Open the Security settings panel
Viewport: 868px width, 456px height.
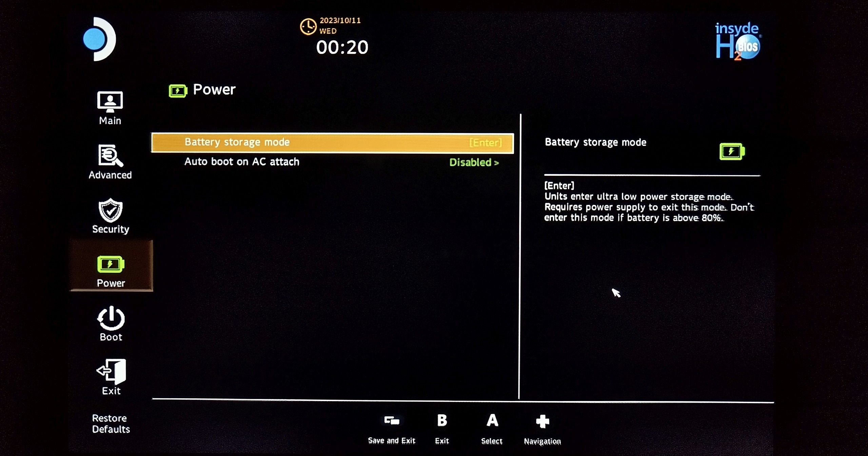[x=111, y=216]
